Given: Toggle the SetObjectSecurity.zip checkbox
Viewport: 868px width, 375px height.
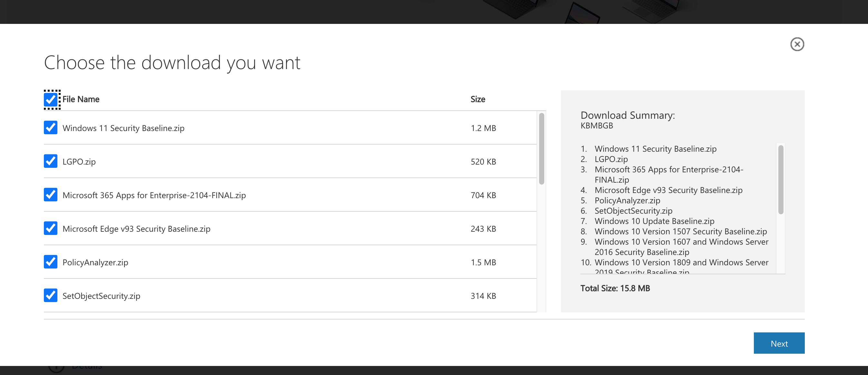Looking at the screenshot, I should point(51,295).
